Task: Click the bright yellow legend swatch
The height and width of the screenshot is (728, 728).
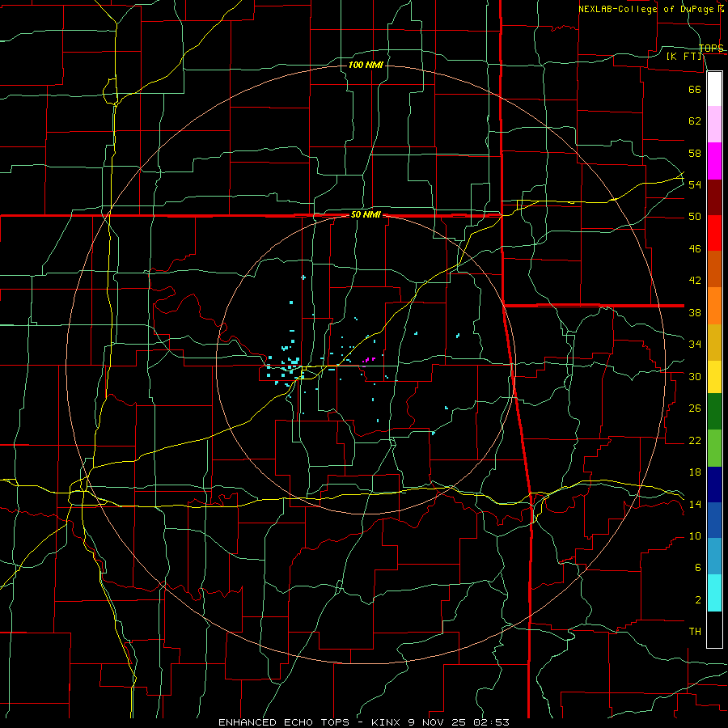Action: (x=714, y=377)
